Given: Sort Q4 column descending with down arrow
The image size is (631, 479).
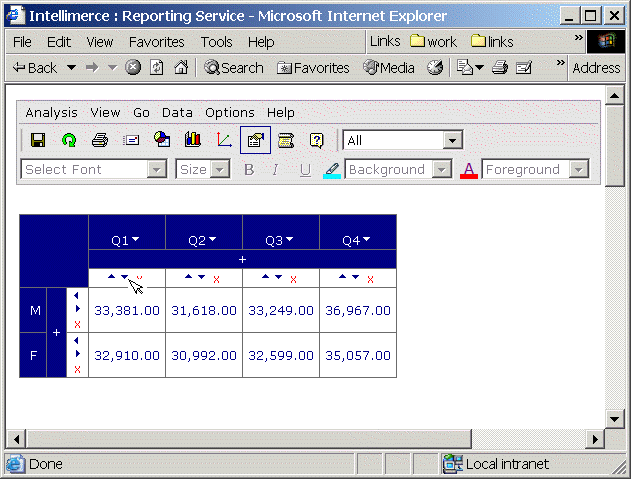Looking at the screenshot, I should click(x=355, y=277).
